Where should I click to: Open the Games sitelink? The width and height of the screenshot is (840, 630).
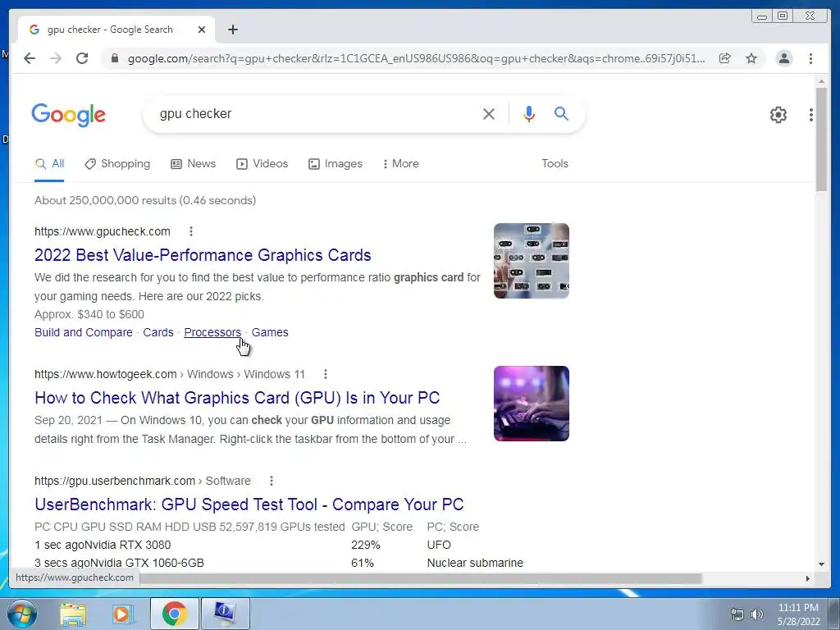[x=269, y=333]
